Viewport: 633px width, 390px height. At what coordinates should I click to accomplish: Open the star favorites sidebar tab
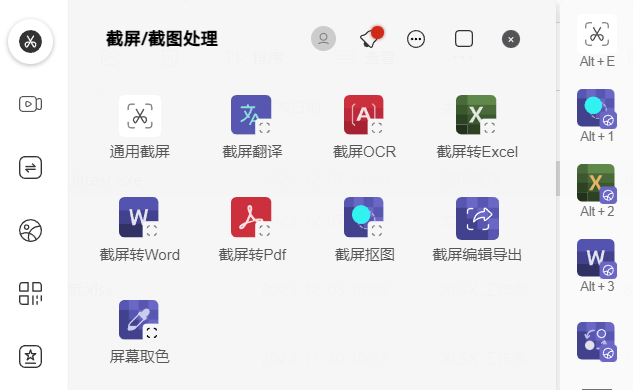pyautogui.click(x=30, y=356)
